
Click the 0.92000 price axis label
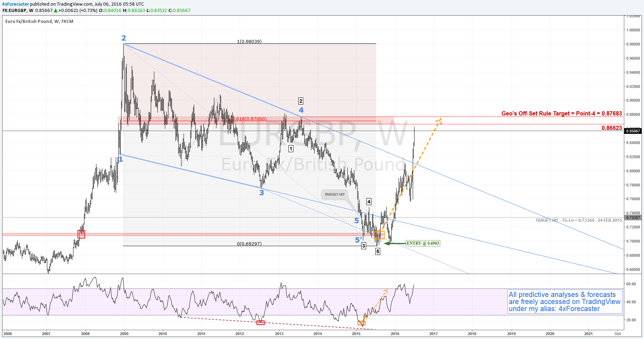pyautogui.click(x=633, y=87)
